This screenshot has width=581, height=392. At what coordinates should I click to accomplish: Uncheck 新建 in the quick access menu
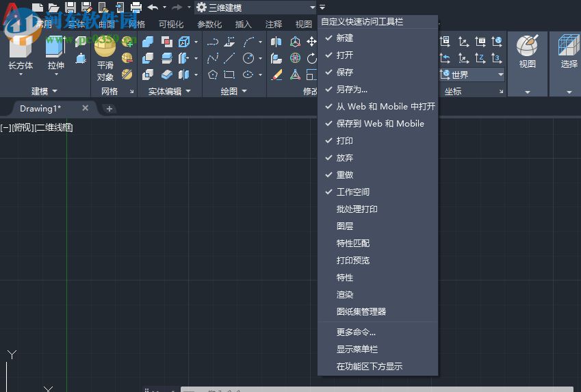378,38
